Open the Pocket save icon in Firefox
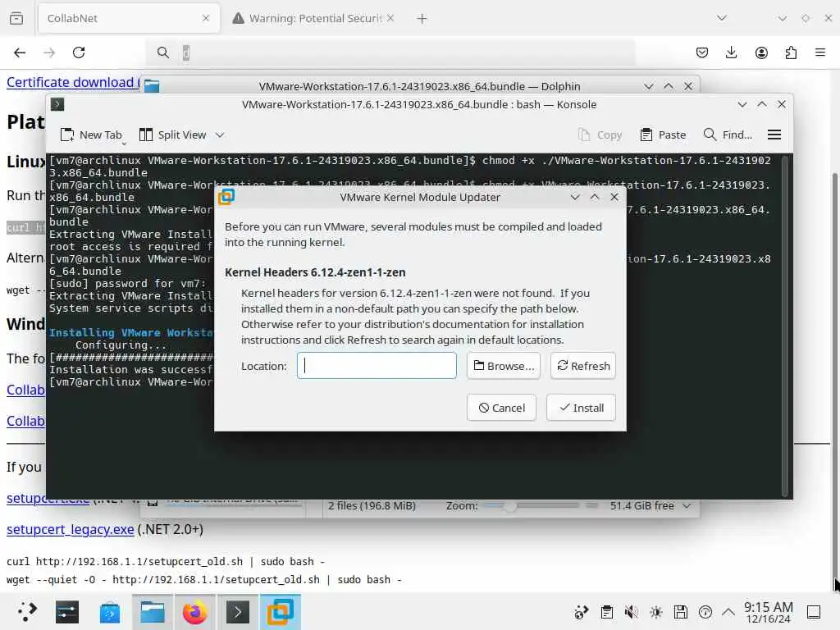 tap(702, 52)
